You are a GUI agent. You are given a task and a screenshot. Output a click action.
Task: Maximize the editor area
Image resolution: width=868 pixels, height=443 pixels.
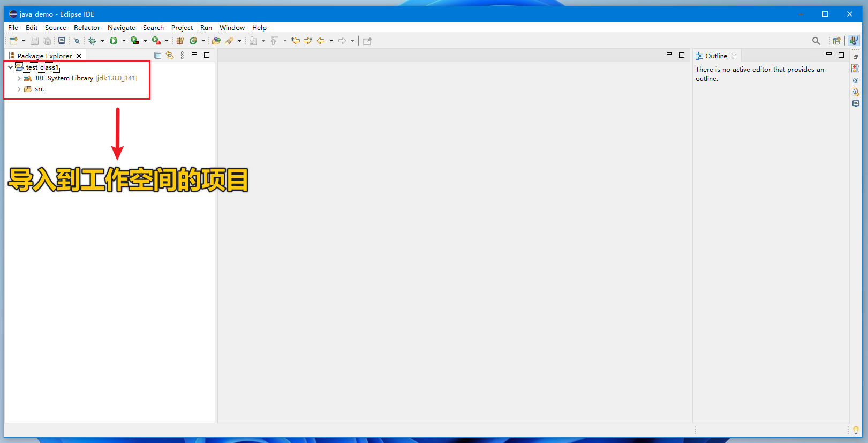(682, 55)
